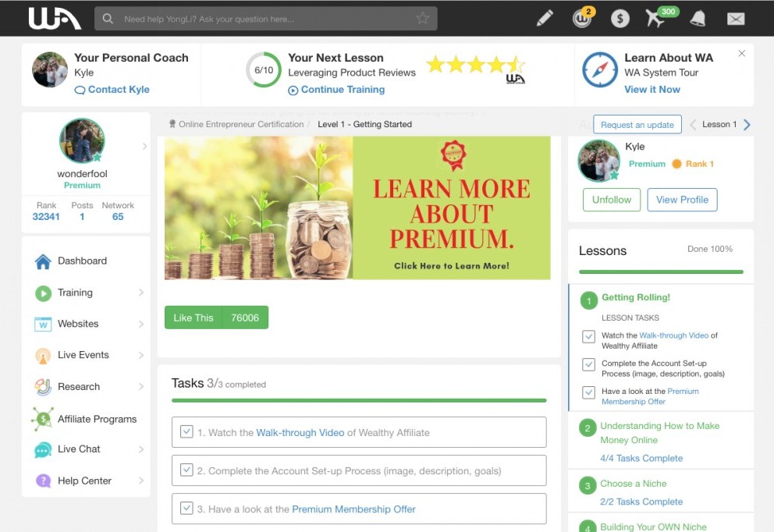Image resolution: width=774 pixels, height=532 pixels.
Task: Click View it Now link
Action: click(x=652, y=90)
